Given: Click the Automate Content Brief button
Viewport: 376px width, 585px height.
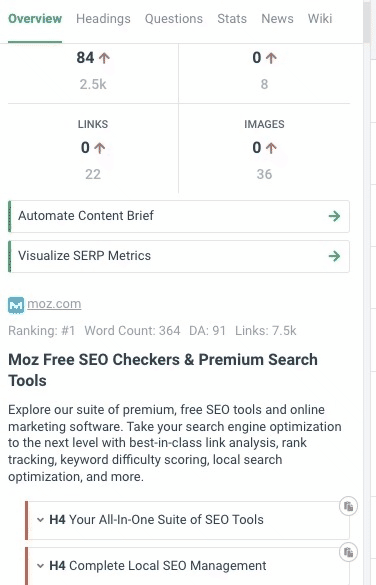Looking at the screenshot, I should (x=179, y=216).
